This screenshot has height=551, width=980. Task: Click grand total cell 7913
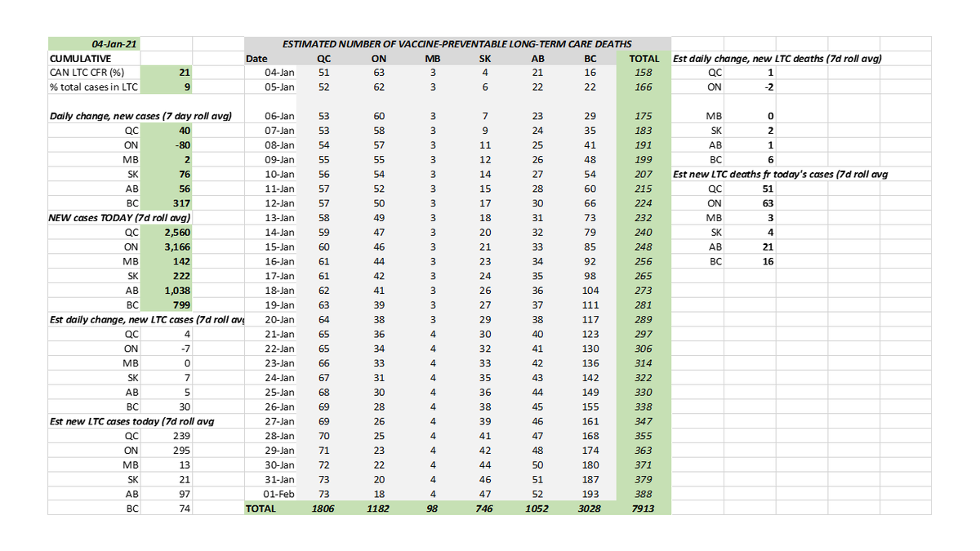(644, 509)
